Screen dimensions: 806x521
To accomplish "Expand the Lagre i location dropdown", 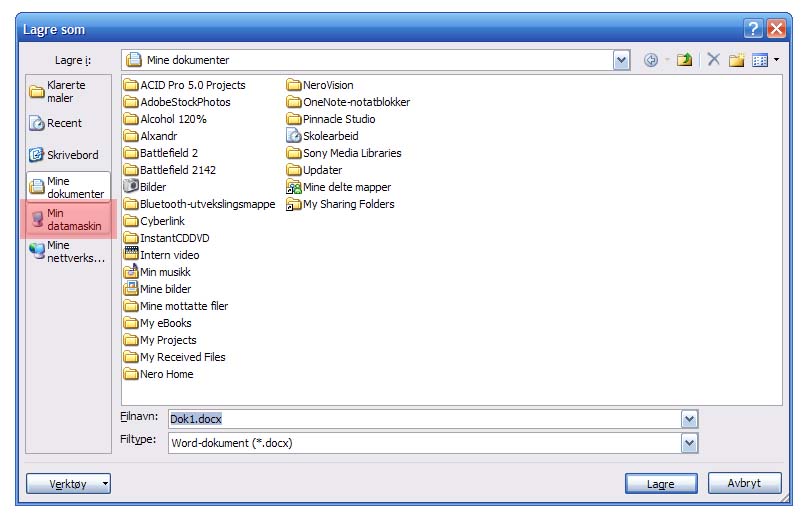I will coord(621,60).
